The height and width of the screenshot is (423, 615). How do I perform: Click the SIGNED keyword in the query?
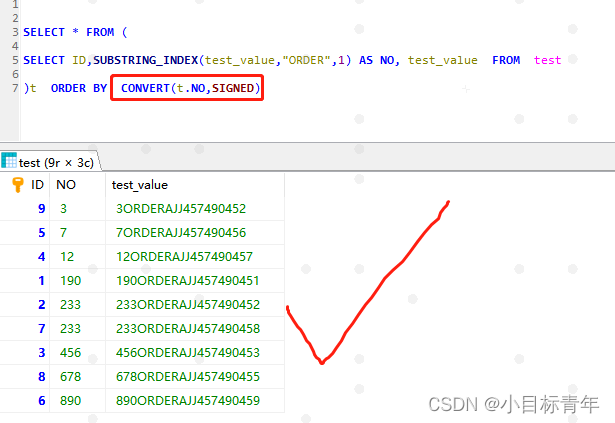[x=233, y=88]
